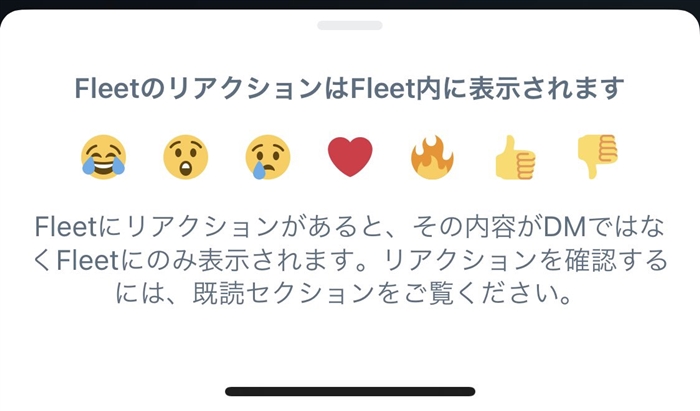Click the word DM in the description
Viewport: 700px width, 411px height.
click(564, 227)
